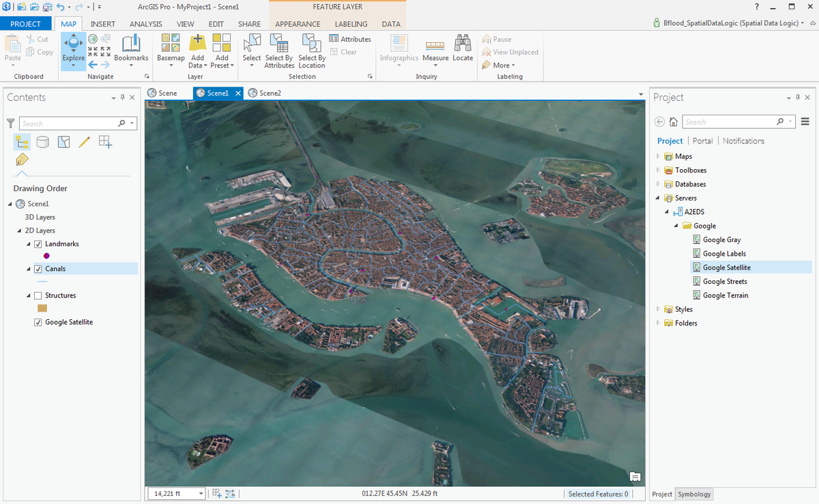Open Select By Location
The height and width of the screenshot is (504, 819).
(311, 50)
